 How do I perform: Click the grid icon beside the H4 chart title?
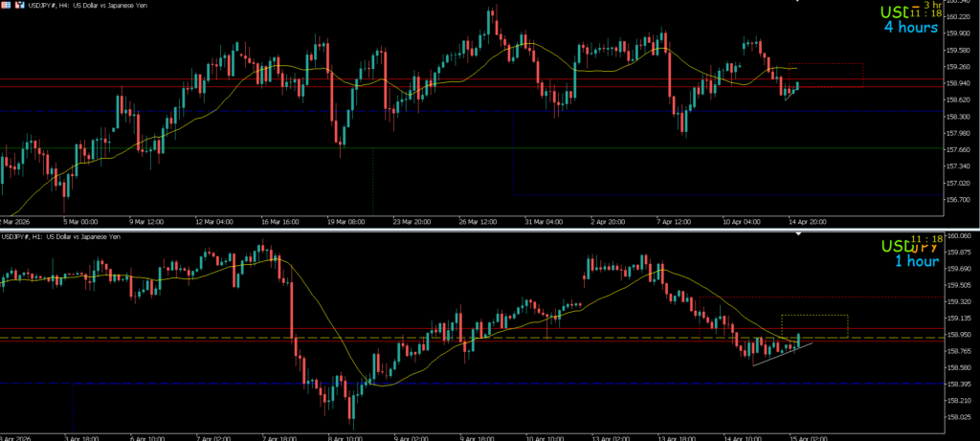(x=5, y=5)
